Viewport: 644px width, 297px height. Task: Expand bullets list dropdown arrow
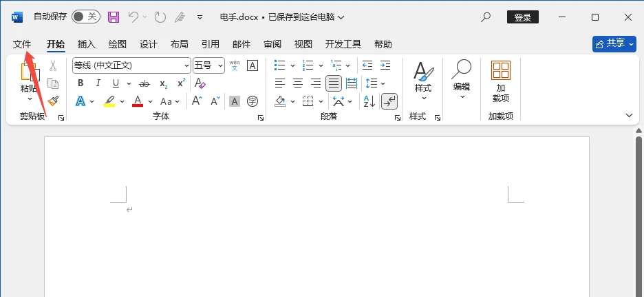[293, 65]
